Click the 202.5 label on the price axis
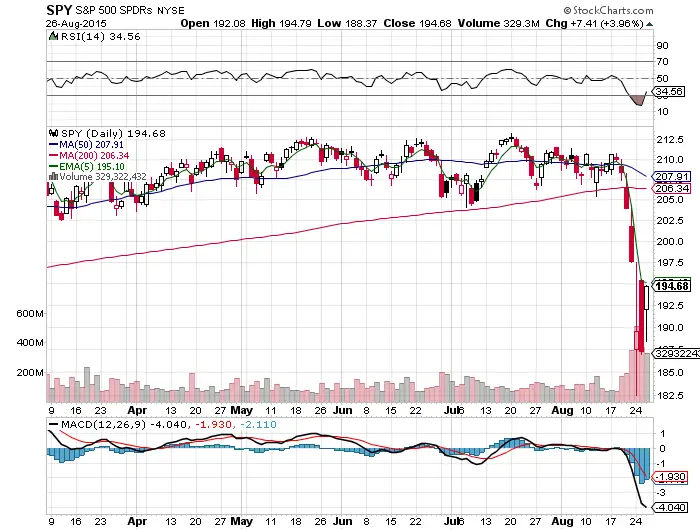Viewport: 700px width, 530px height. pos(670,221)
